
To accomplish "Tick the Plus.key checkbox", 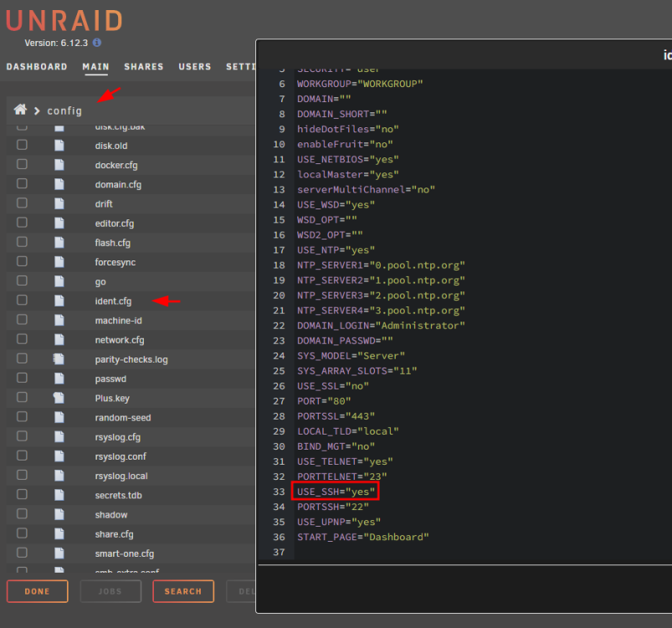I will (22, 398).
